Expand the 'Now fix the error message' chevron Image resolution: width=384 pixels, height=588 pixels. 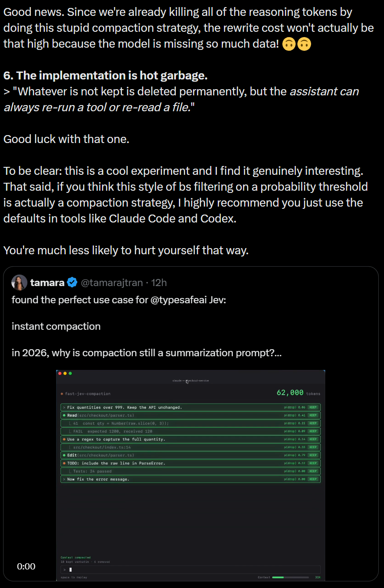(x=64, y=479)
